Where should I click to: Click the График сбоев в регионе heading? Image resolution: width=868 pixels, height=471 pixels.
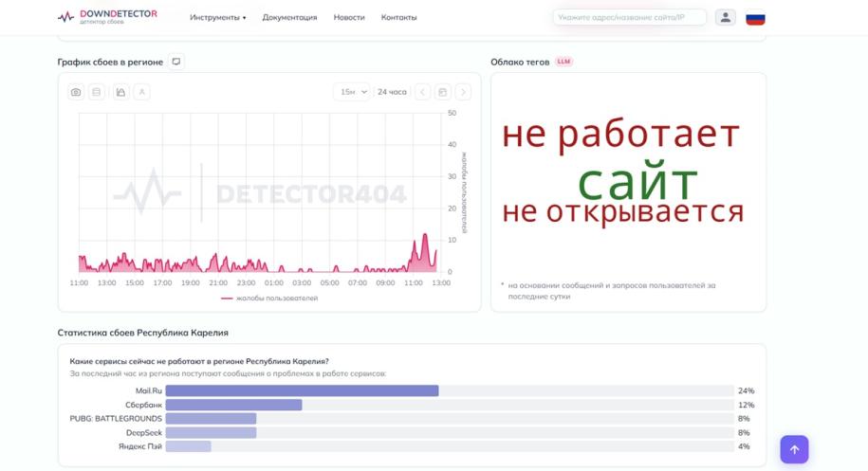pos(110,62)
